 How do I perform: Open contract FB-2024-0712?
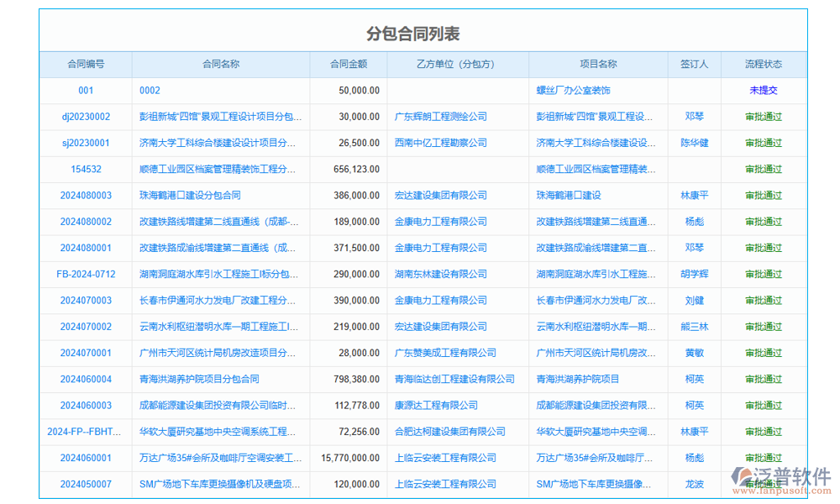[x=86, y=274]
